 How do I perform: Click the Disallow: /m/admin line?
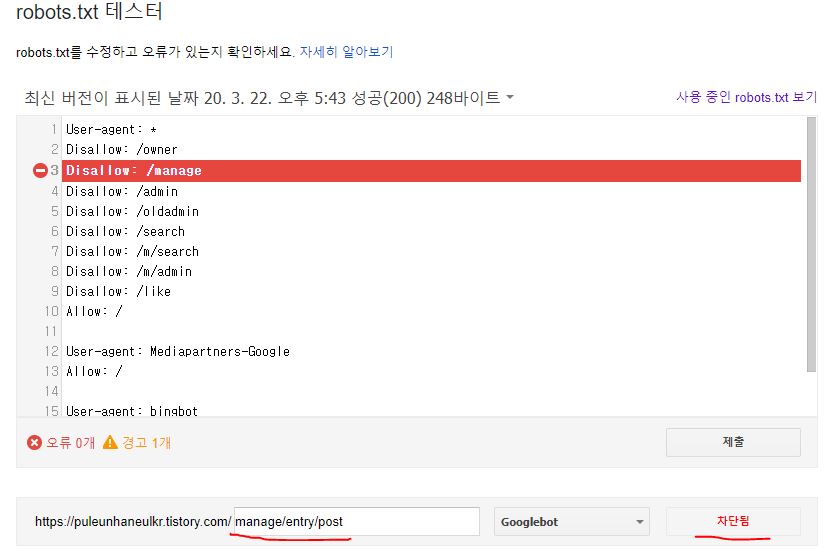[x=128, y=272]
